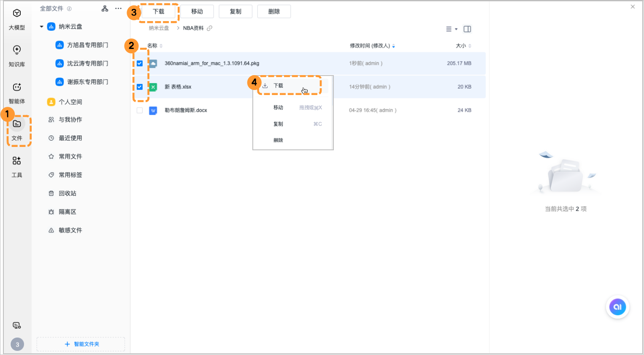The image size is (644, 355).
Task: Open the 知识库 section in sidebar
Action: (x=17, y=55)
